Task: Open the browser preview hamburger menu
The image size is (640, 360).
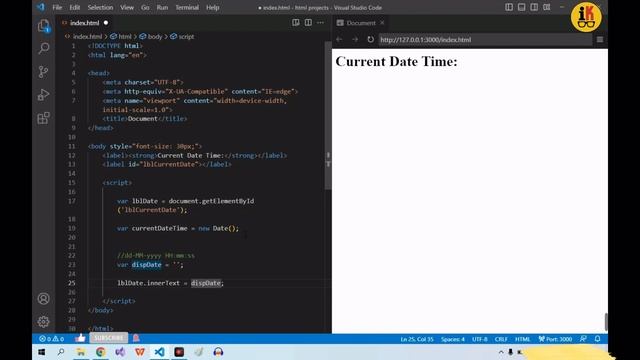Action: [600, 40]
